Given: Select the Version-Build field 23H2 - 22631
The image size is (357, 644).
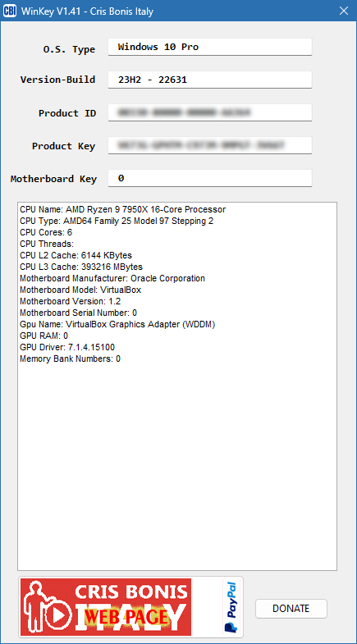Looking at the screenshot, I should point(210,80).
